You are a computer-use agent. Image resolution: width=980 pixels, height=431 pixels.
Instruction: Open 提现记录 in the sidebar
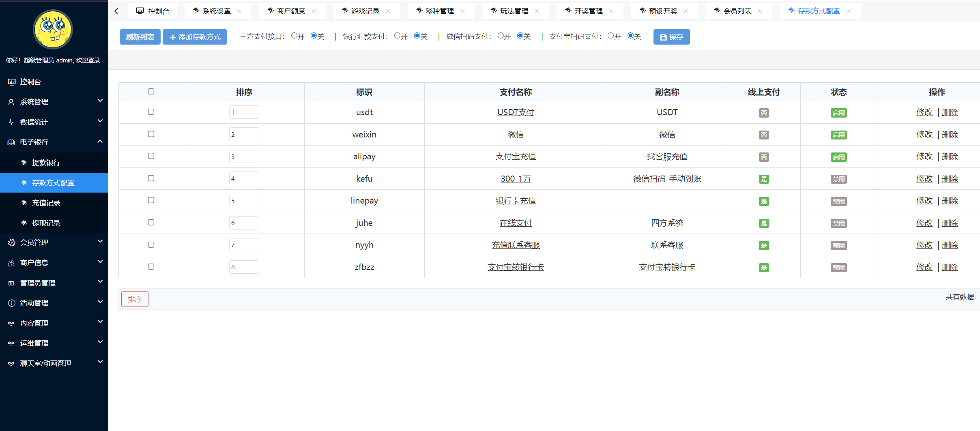(x=46, y=223)
